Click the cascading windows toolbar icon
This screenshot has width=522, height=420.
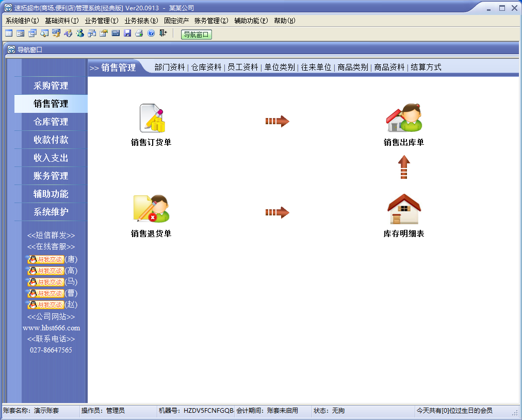click(x=32, y=33)
